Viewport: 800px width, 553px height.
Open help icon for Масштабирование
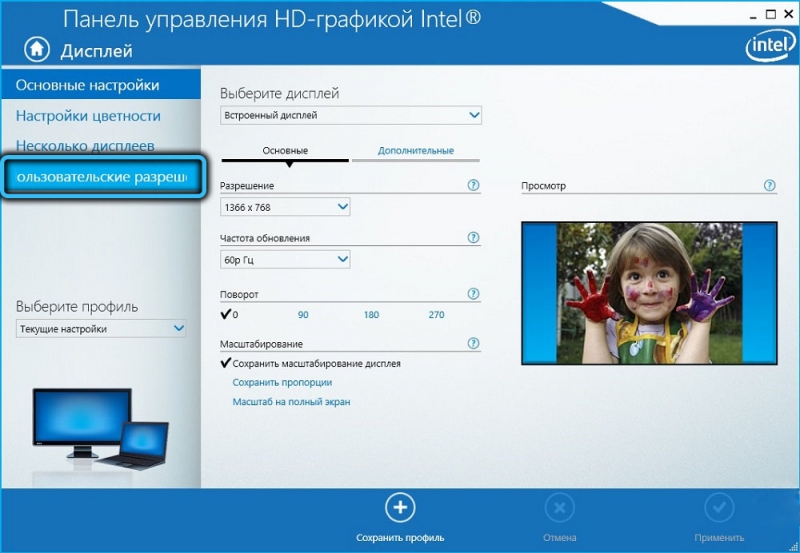(473, 343)
